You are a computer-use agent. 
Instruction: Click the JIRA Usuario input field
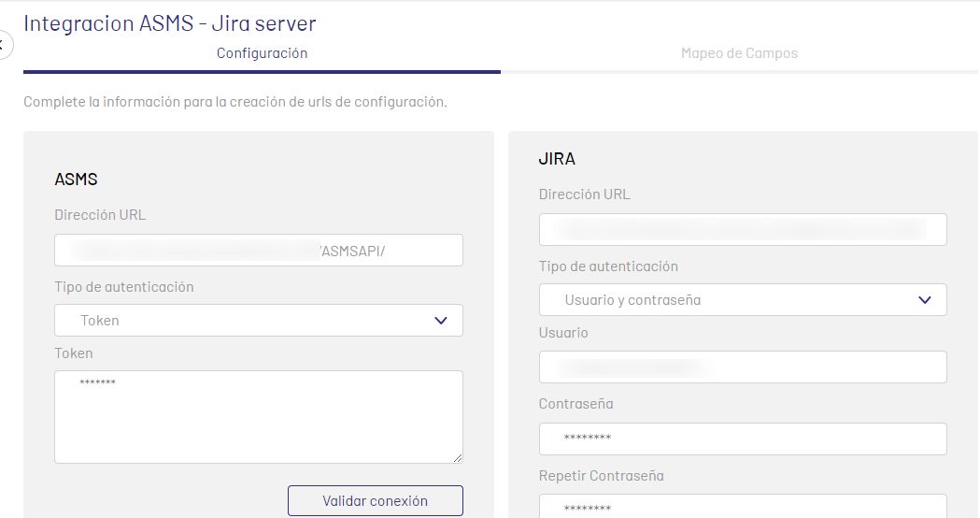tap(743, 367)
